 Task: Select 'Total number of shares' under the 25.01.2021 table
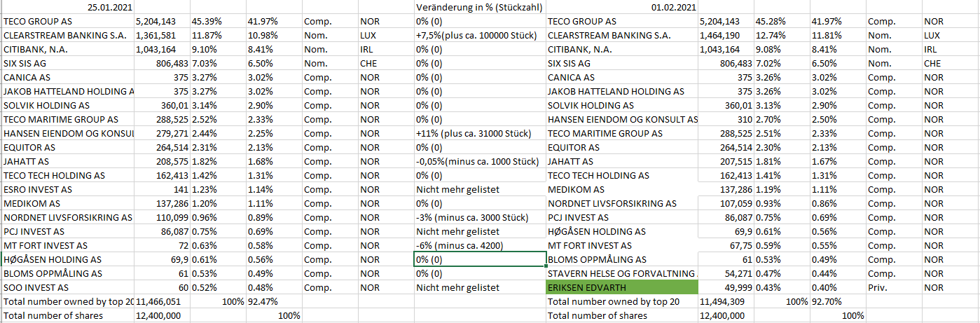click(67, 316)
